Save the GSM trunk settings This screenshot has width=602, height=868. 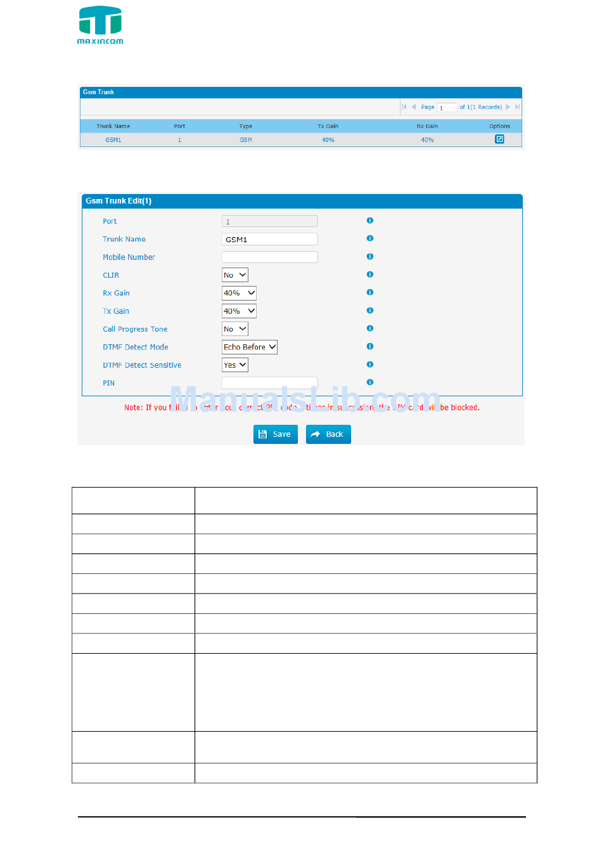click(x=276, y=434)
